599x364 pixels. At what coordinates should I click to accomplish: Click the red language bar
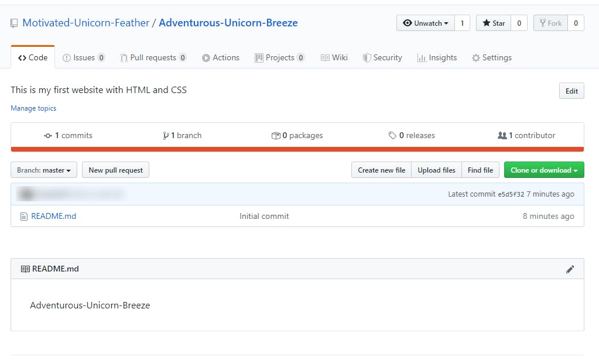coord(297,149)
